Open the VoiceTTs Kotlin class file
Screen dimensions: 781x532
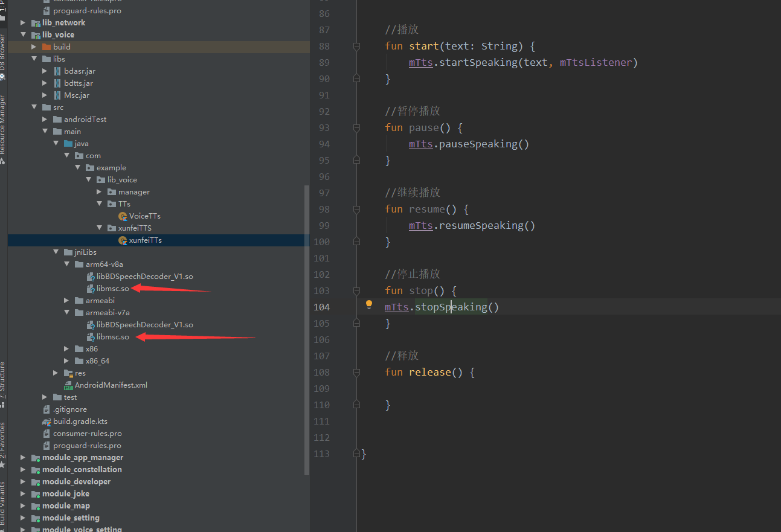pyautogui.click(x=144, y=216)
